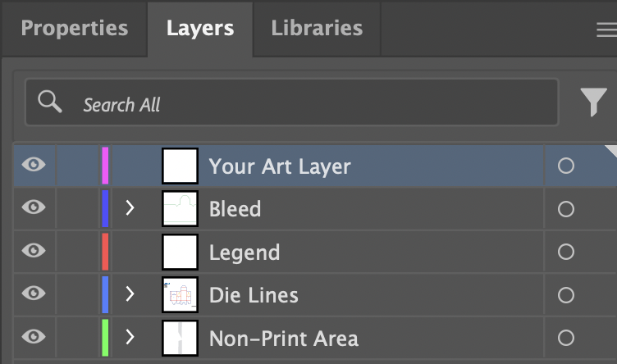The image size is (617, 364).
Task: Click target circle for Die Lines layer
Action: click(x=565, y=295)
